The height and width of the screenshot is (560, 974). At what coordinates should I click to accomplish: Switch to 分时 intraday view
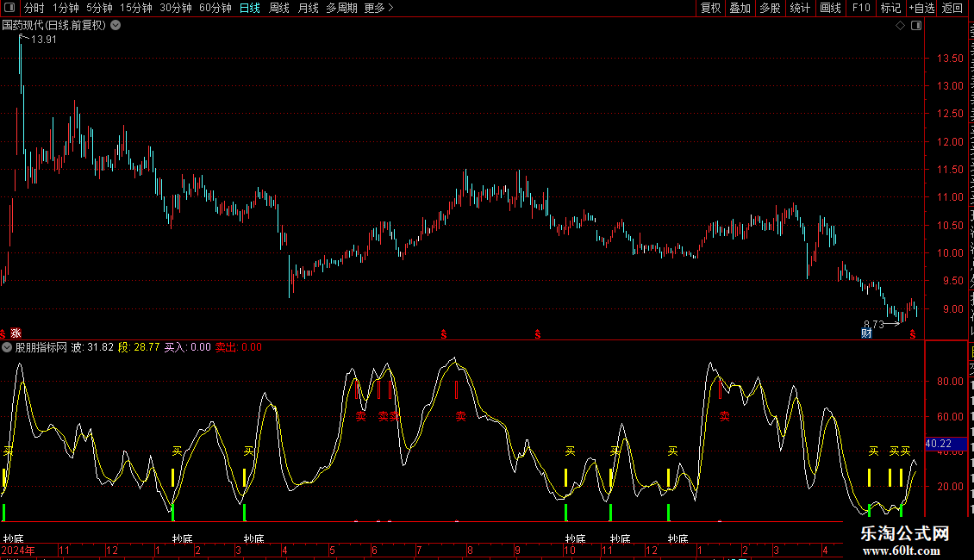click(34, 8)
